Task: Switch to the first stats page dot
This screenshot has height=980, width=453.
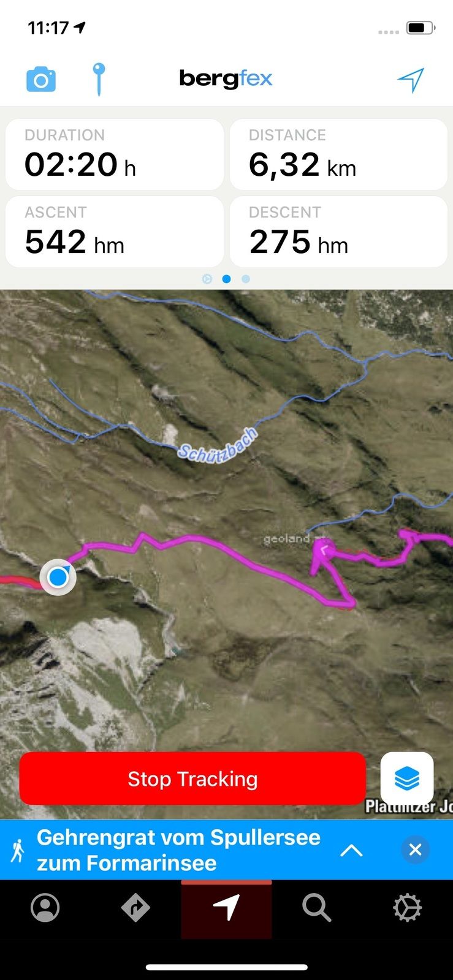Action: [x=207, y=279]
